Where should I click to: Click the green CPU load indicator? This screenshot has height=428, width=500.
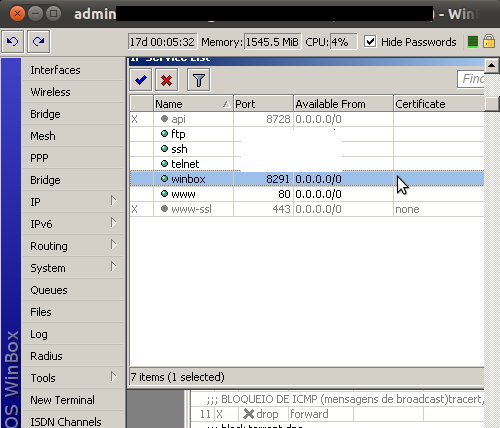click(x=473, y=42)
